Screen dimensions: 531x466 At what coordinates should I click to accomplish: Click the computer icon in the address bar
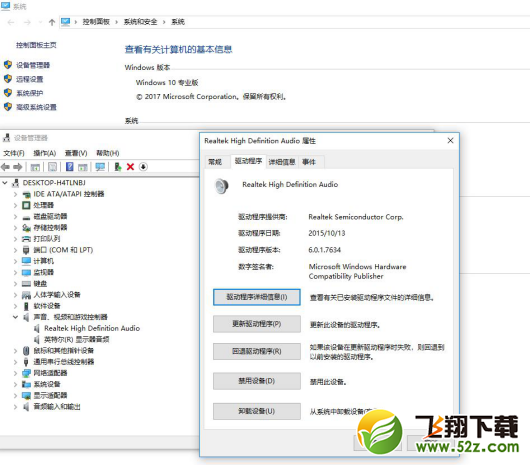tap(66, 22)
